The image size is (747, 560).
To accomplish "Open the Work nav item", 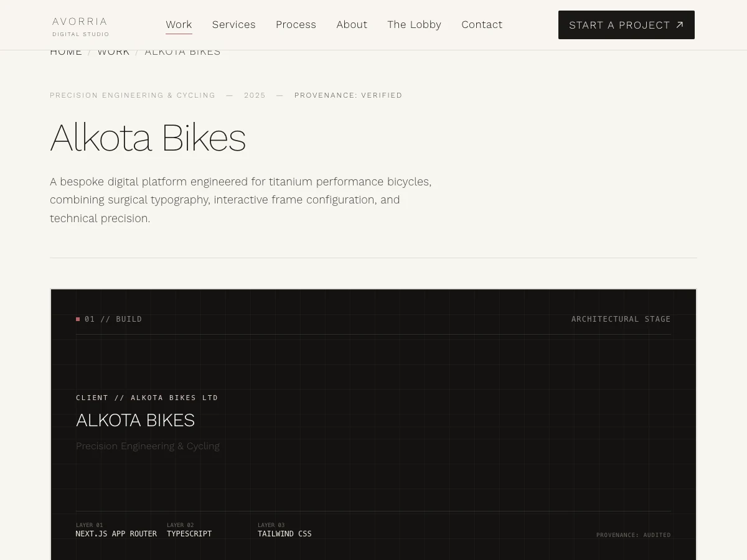I will [x=179, y=25].
